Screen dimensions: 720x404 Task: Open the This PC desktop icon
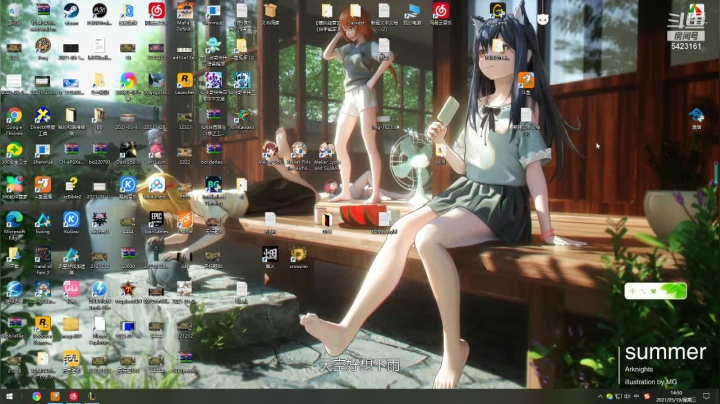[x=412, y=11]
